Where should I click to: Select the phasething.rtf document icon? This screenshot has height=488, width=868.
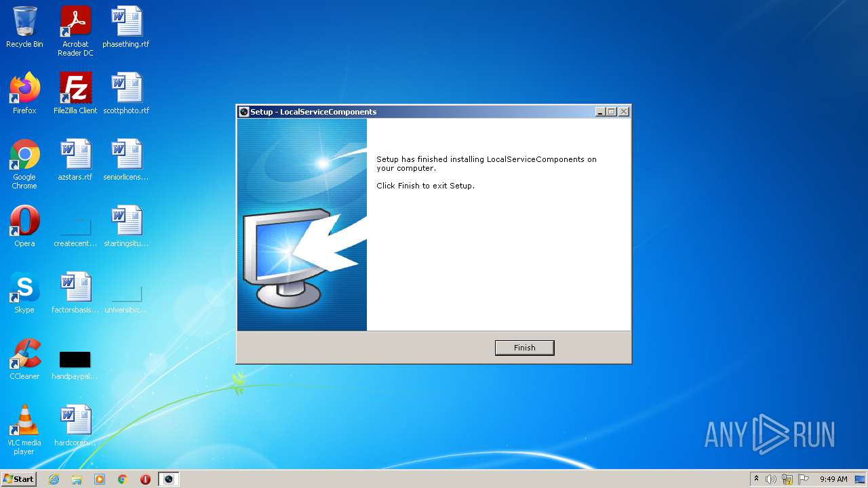point(126,27)
